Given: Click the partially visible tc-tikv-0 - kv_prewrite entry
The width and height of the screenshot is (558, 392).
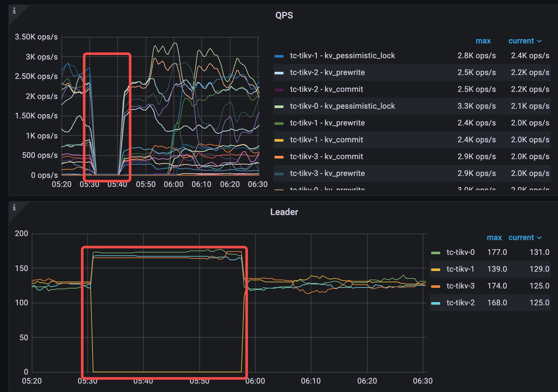Looking at the screenshot, I should pyautogui.click(x=327, y=189).
